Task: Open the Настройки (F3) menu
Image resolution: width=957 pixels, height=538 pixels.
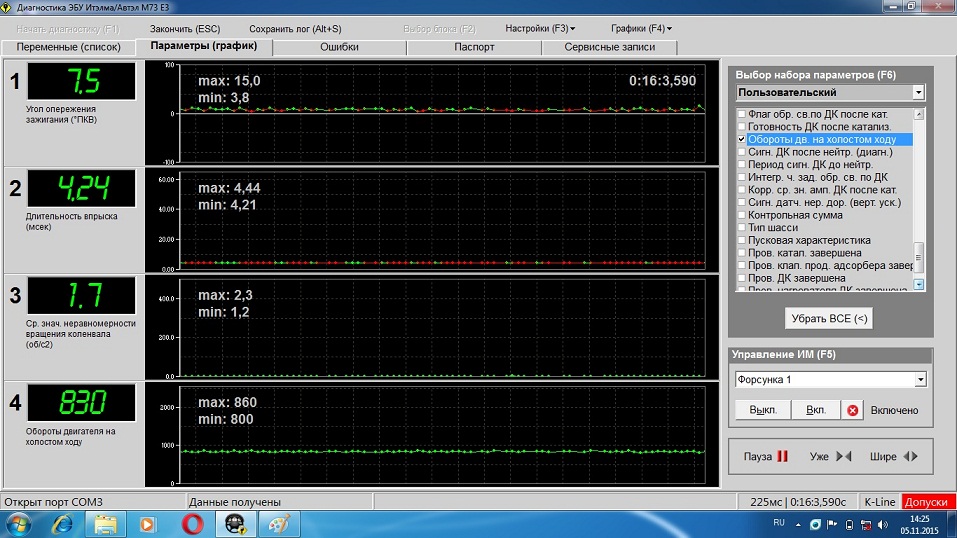Action: 540,29
